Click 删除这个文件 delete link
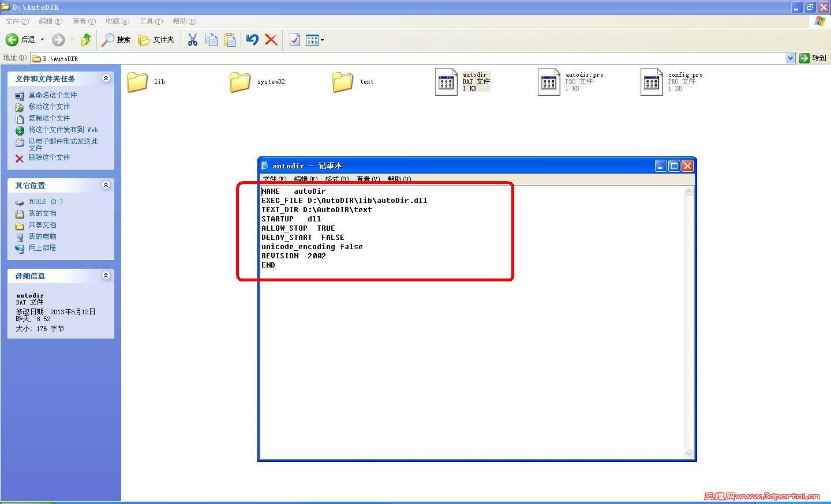 coord(49,157)
